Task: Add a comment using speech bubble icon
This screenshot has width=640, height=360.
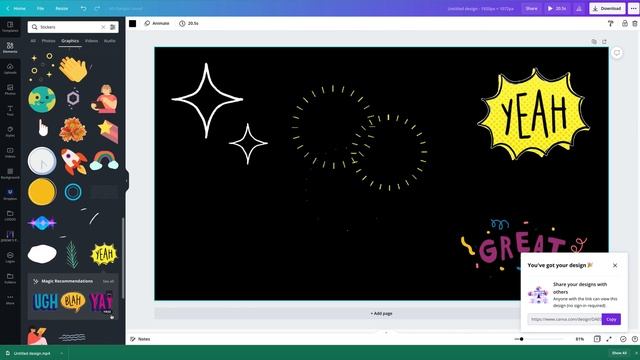Action: pyautogui.click(x=617, y=53)
